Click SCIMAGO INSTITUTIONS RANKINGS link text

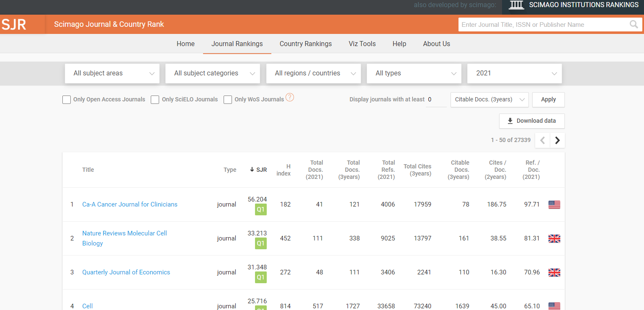click(584, 5)
